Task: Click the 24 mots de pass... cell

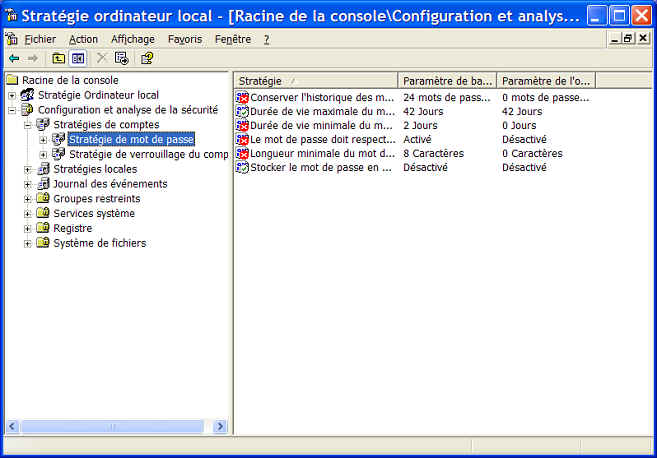Action: [447, 98]
